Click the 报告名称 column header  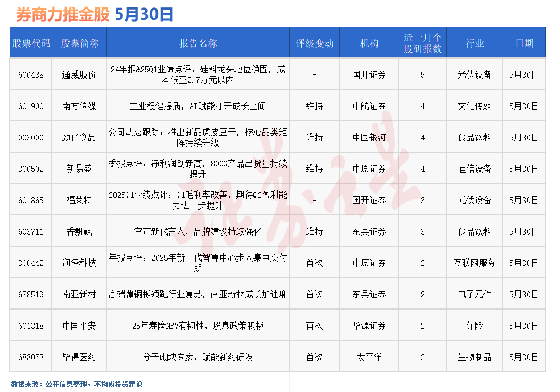pyautogui.click(x=198, y=43)
